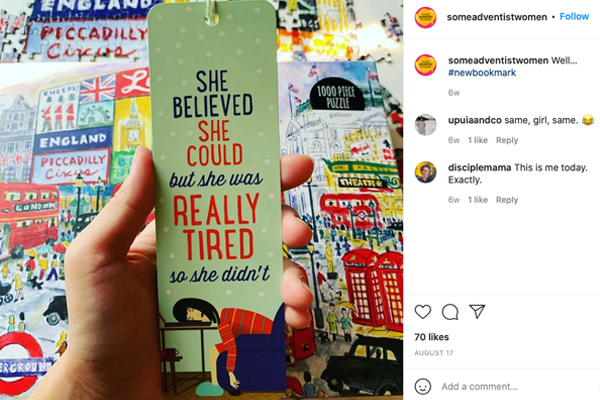Viewport: 600px width, 400px height.
Task: View likes on disciplemama's comment
Action: coord(478,200)
